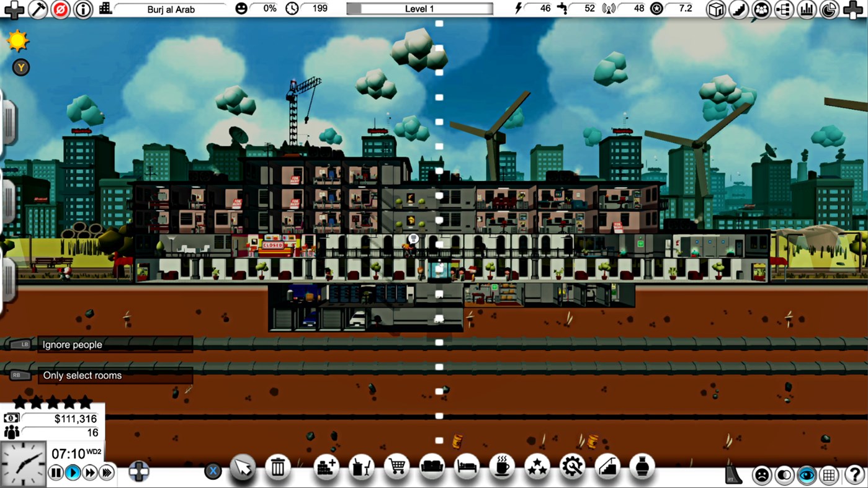Open the coffee cup restaurants category
Screen dimensions: 868x488
coord(502,467)
